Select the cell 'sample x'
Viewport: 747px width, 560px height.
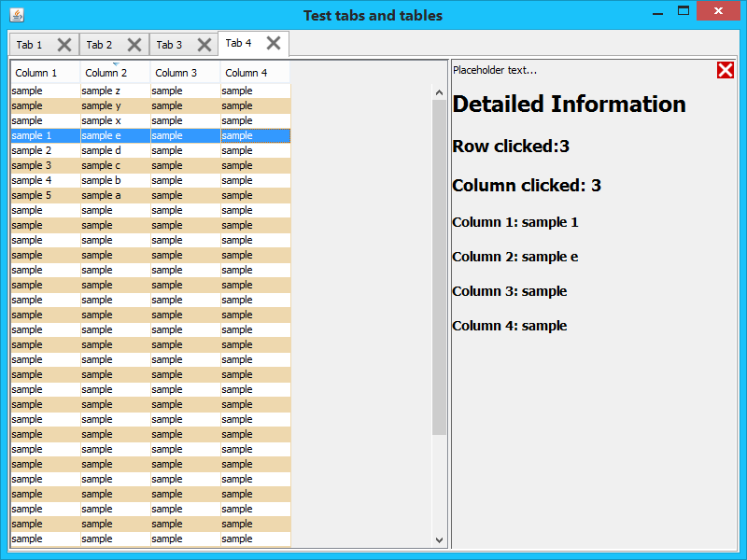116,120
